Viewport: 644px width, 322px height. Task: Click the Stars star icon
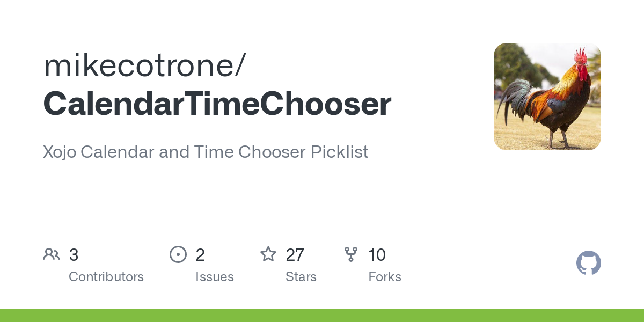(x=268, y=254)
